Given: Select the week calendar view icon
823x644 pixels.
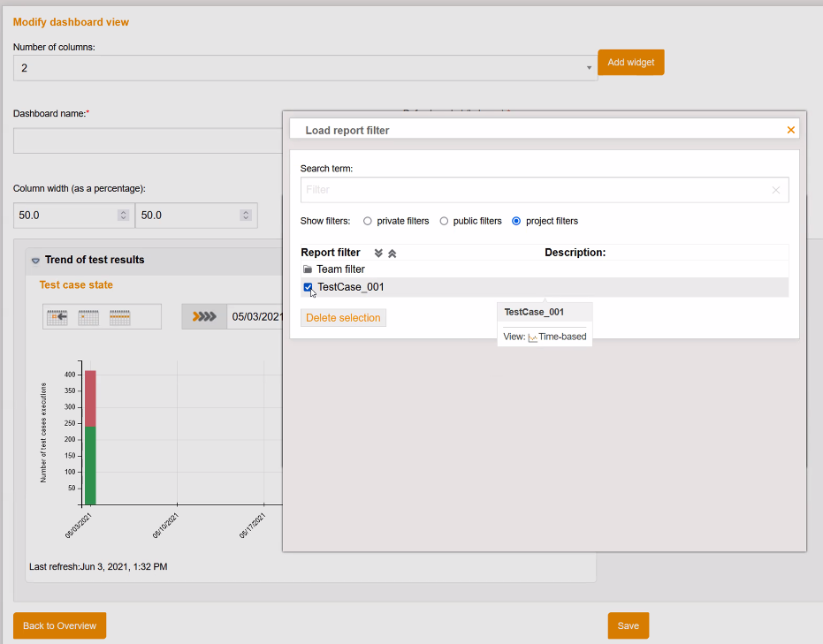Looking at the screenshot, I should tap(119, 316).
